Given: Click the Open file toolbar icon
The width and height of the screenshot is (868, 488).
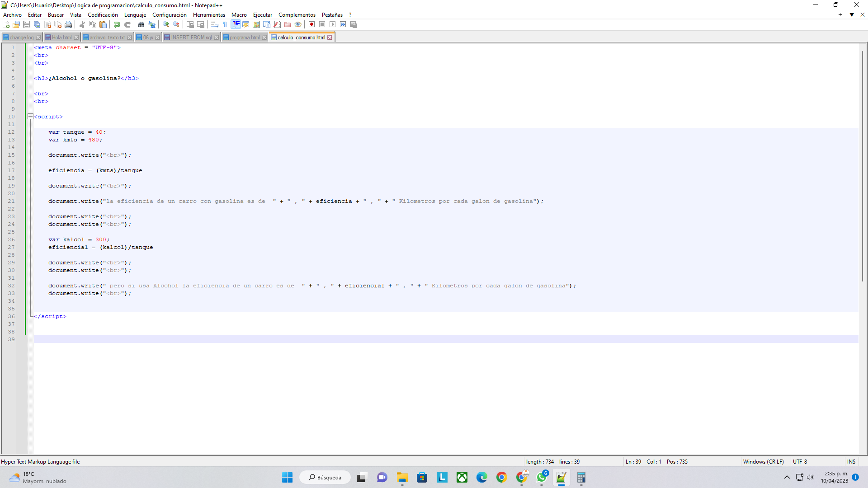Looking at the screenshot, I should click(x=16, y=24).
